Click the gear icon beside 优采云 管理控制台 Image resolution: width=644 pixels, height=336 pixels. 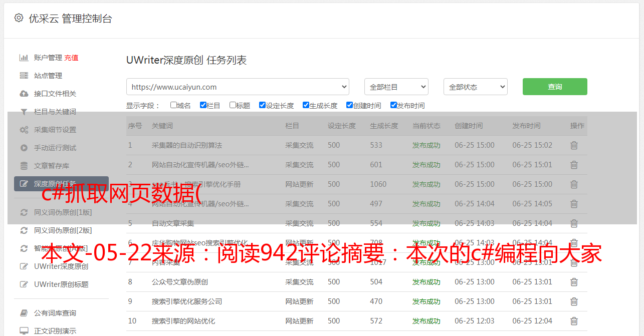(19, 18)
